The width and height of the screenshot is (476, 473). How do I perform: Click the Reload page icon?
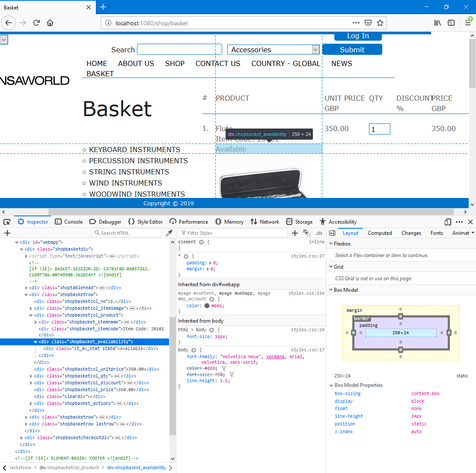(x=36, y=23)
